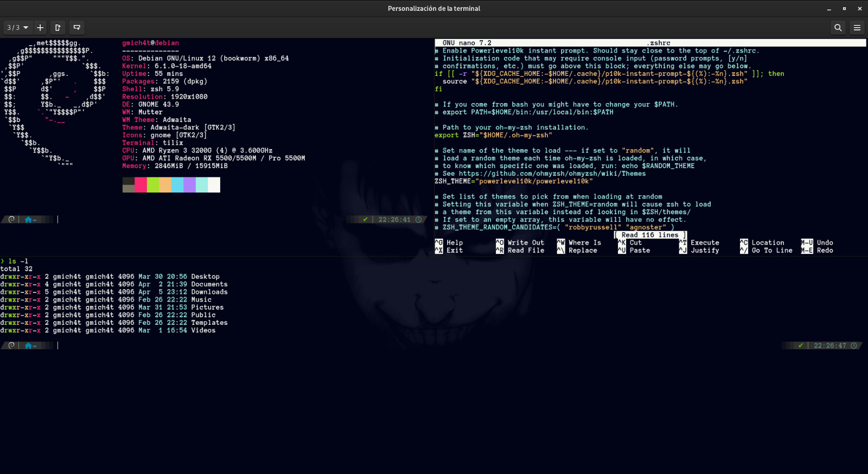Click the green checkmark beside 22:26:47
This screenshot has height=474, width=868.
pyautogui.click(x=801, y=345)
